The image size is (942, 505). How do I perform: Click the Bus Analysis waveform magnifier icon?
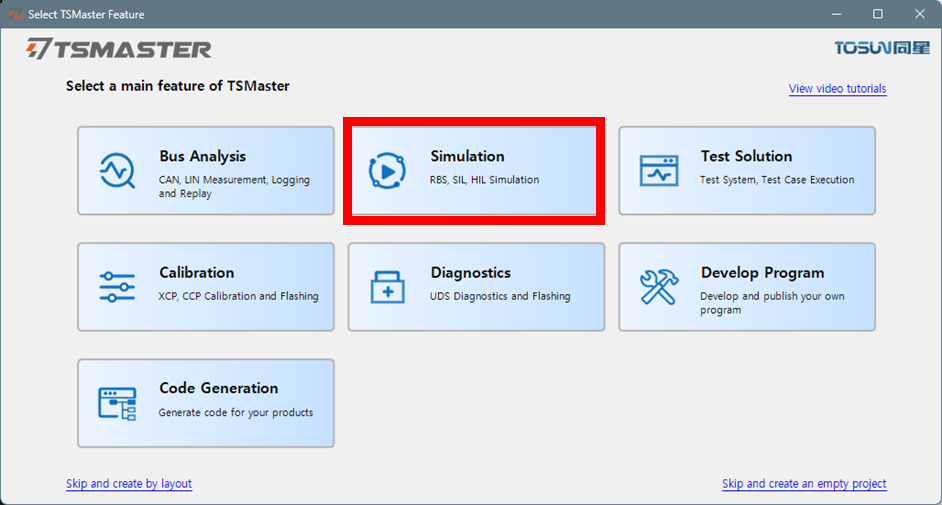(117, 171)
